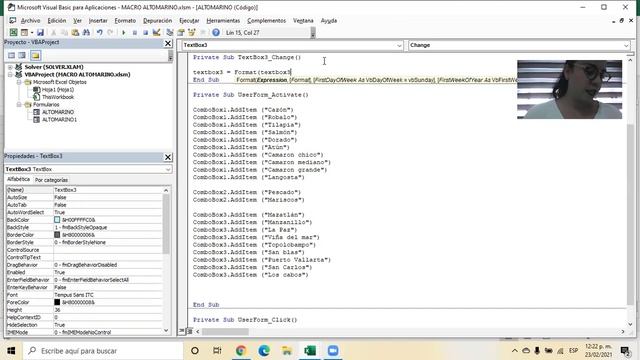
Task: Click the BackColor color swatch
Action: [57, 220]
